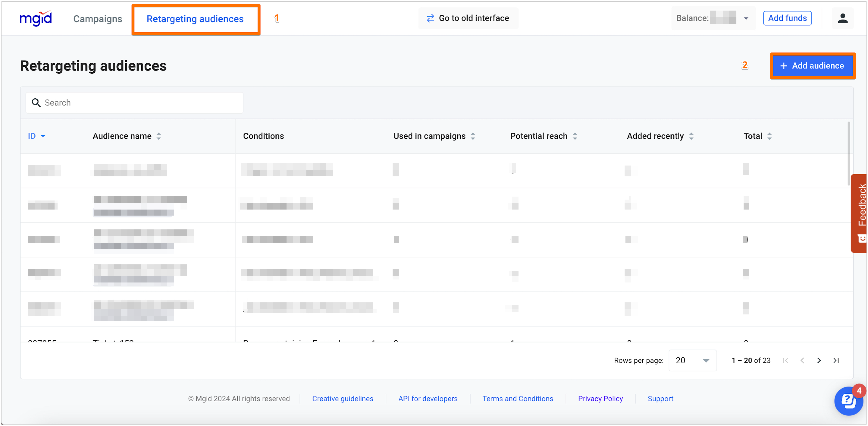Click the mgid logo
This screenshot has height=426, width=868.
36,18
